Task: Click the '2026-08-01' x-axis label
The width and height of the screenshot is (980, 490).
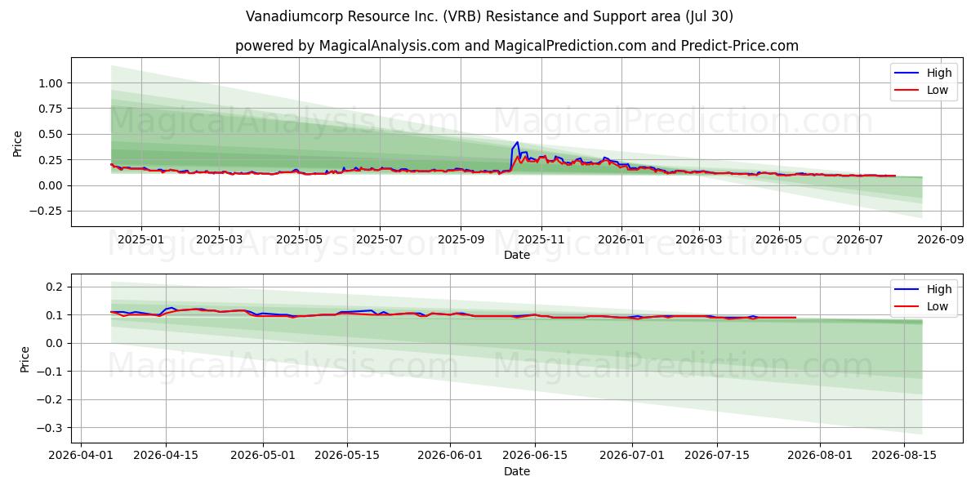Action: (820, 456)
